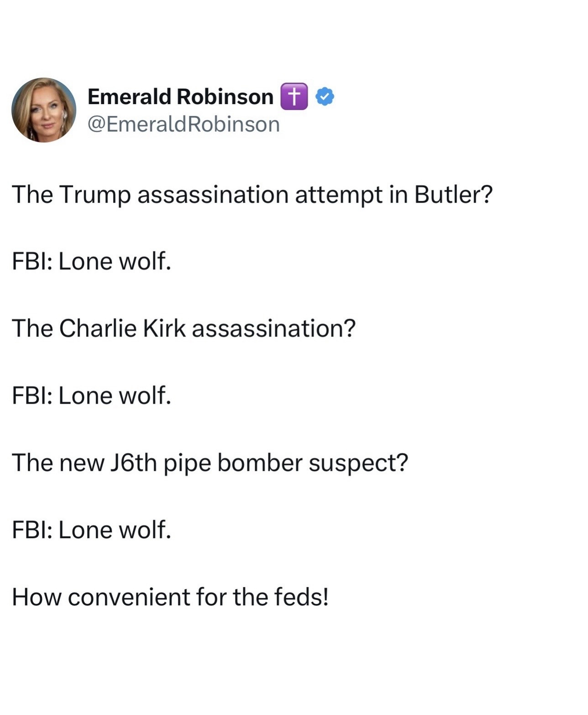Open the "Emerald Robinson" display name

click(x=180, y=97)
